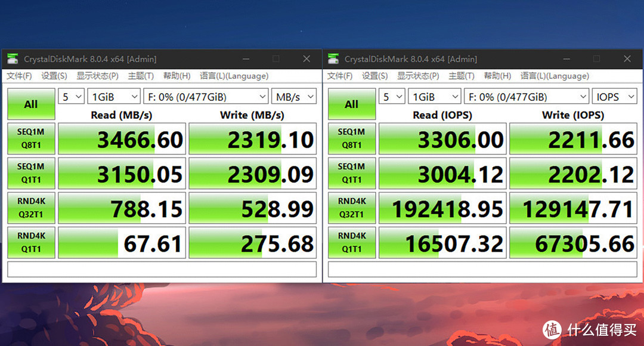
Task: Expand MB/s unit dropdown in left window
Action: click(x=294, y=97)
